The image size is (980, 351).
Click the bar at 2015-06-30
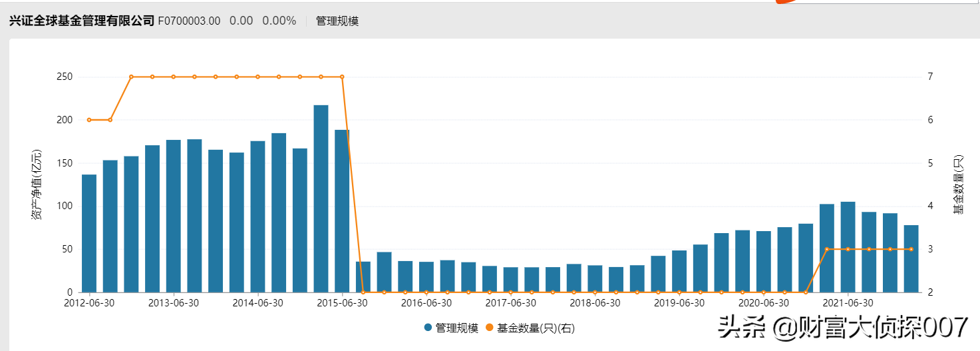click(342, 211)
